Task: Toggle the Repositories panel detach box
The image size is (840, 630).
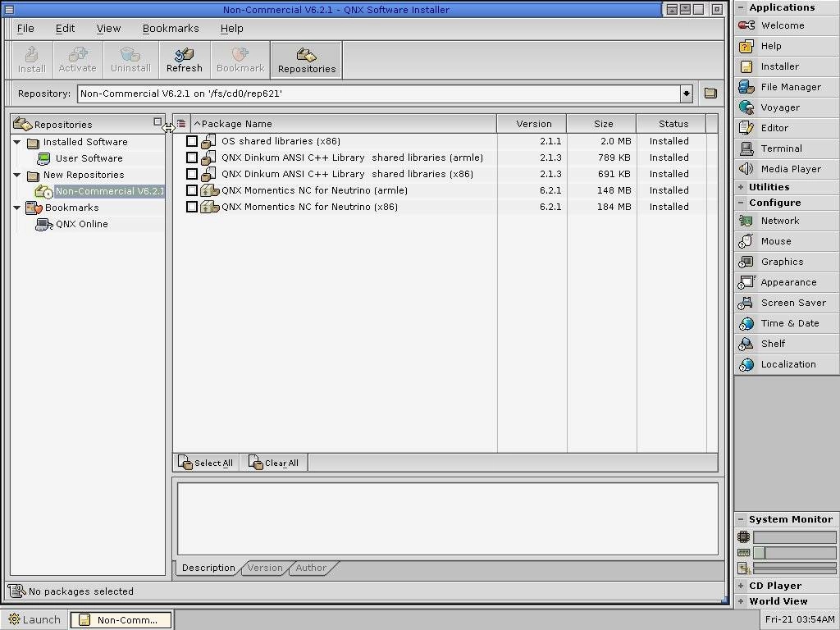Action: (157, 122)
